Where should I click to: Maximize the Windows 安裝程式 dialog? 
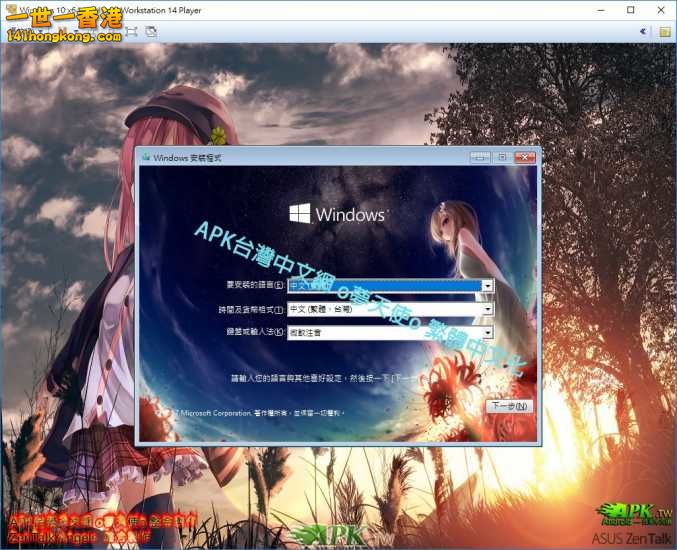click(x=502, y=157)
